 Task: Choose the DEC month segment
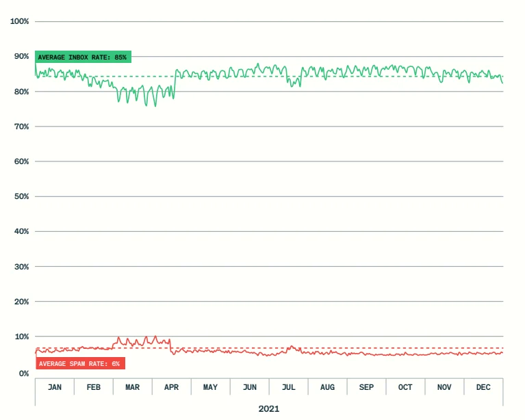[484, 388]
